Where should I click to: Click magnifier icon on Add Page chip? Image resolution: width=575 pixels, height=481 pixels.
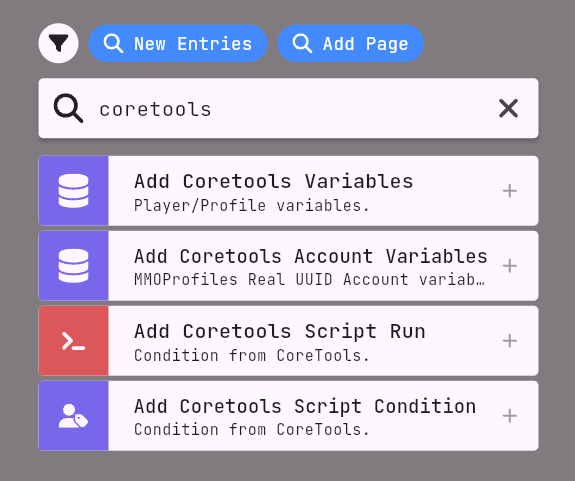(302, 43)
